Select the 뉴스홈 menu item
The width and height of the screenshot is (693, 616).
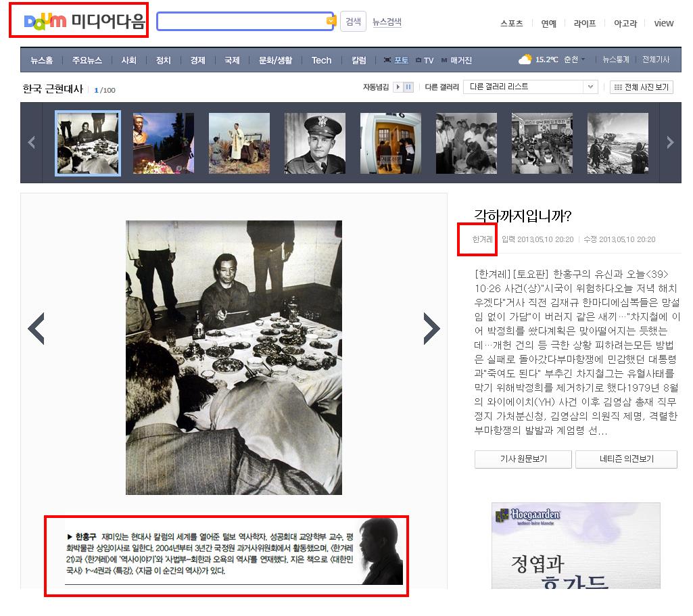41,60
